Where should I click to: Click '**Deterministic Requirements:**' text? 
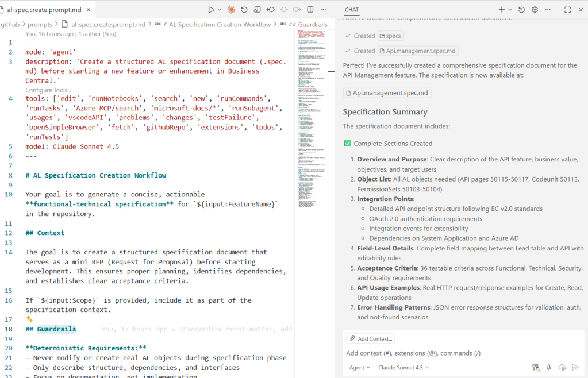tap(86, 348)
